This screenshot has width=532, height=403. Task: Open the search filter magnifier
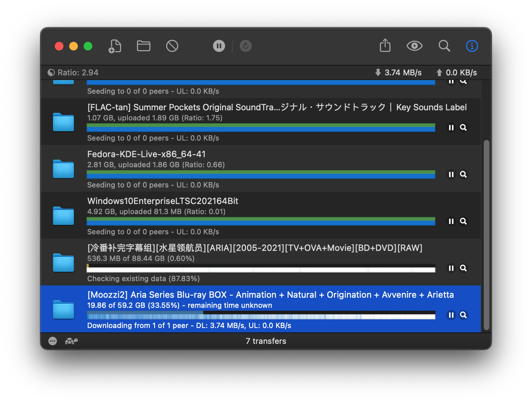coord(444,46)
